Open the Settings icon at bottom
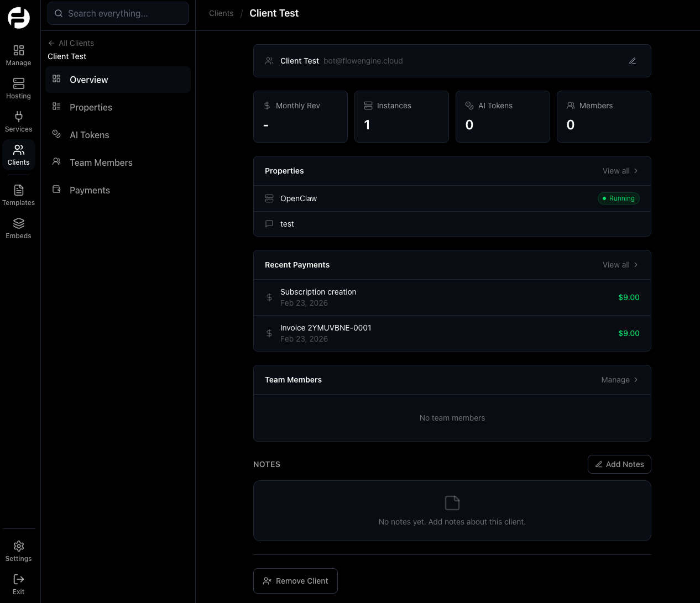The image size is (700, 603). [x=18, y=546]
